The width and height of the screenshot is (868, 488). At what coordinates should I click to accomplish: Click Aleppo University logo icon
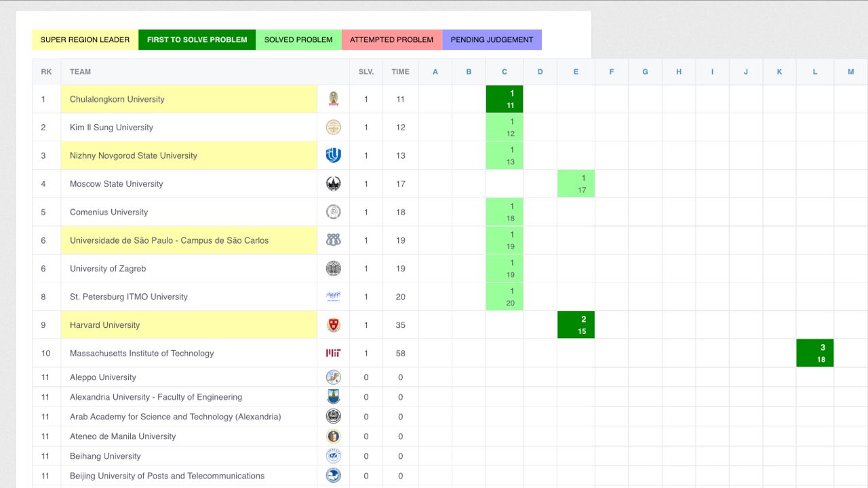[x=333, y=377]
